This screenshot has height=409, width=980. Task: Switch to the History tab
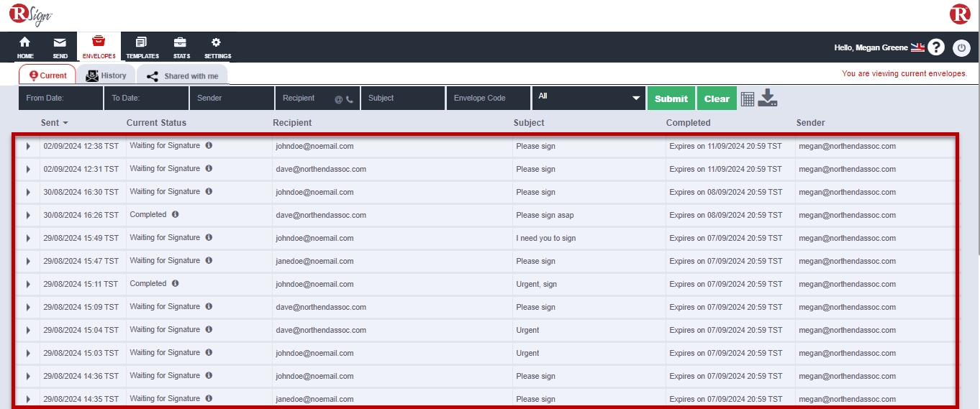point(106,75)
